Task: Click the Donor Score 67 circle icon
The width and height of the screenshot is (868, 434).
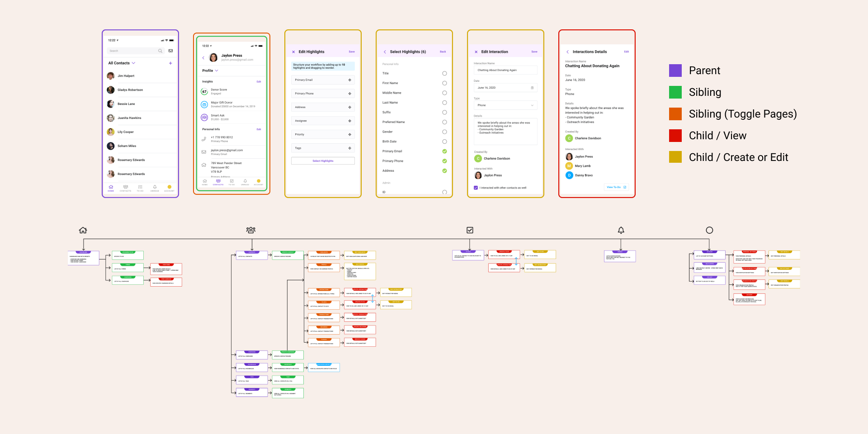Action: click(x=204, y=92)
